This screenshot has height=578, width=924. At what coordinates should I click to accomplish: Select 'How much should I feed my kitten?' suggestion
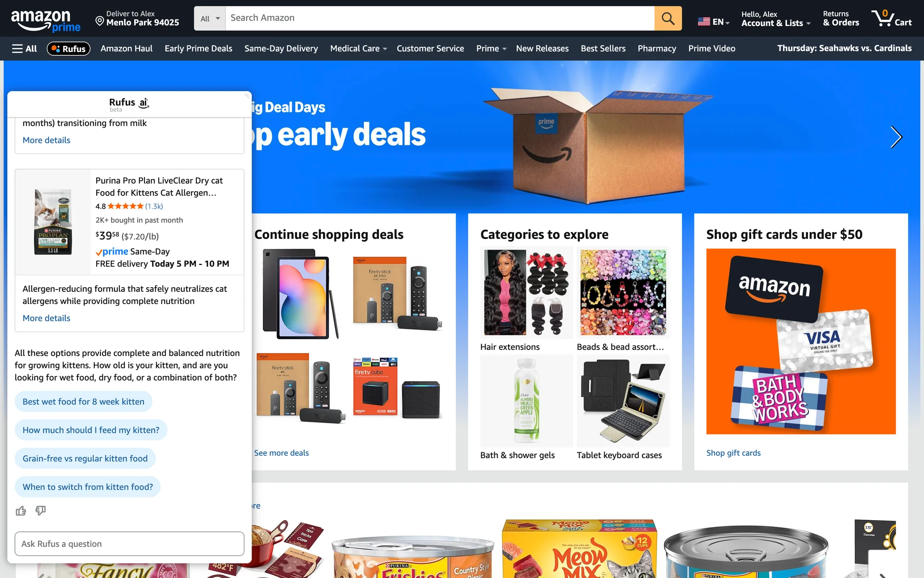[91, 430]
